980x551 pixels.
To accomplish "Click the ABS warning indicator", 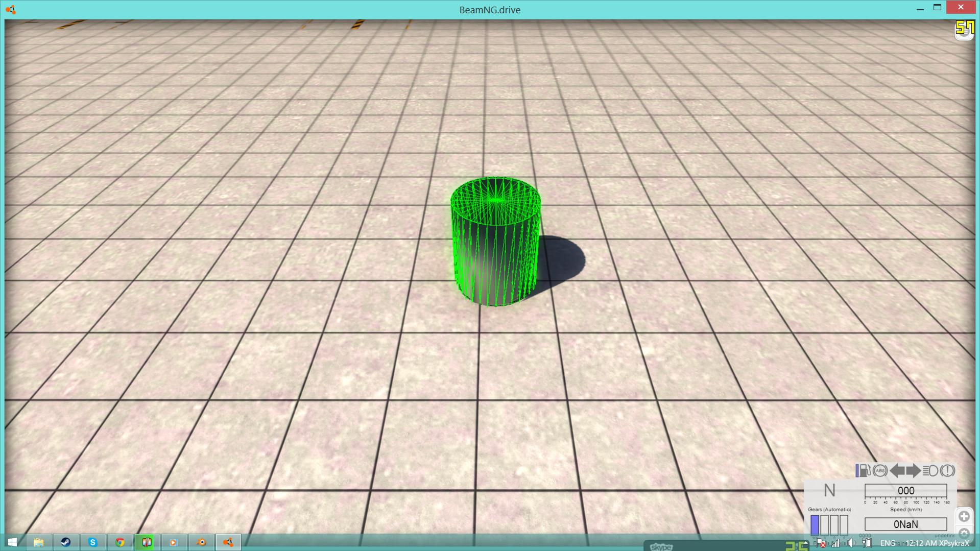I will tap(880, 470).
